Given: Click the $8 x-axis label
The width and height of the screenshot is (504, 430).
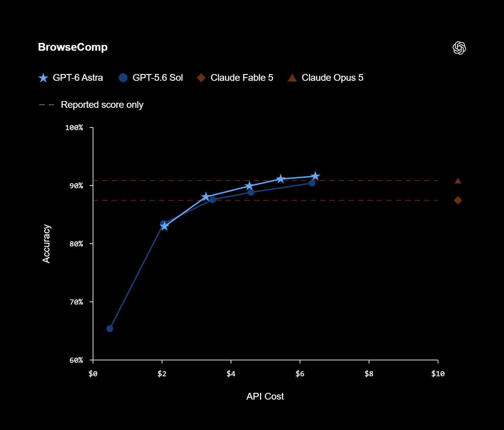Looking at the screenshot, I should pyautogui.click(x=369, y=374).
